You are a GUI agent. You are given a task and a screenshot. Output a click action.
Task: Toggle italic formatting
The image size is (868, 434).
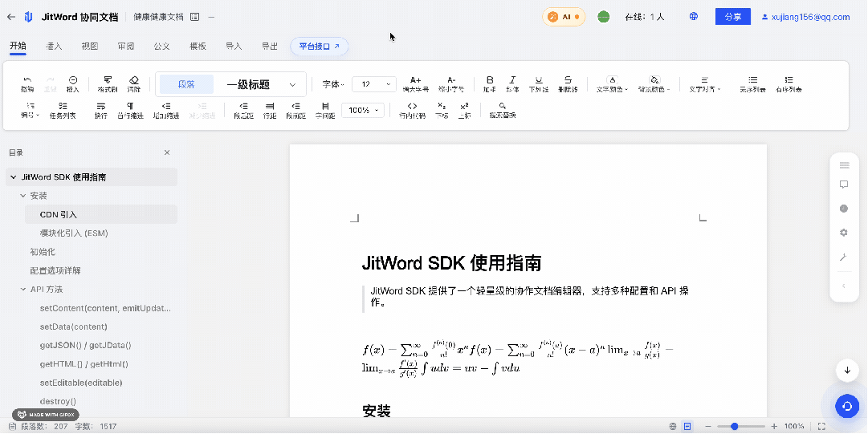click(x=512, y=84)
